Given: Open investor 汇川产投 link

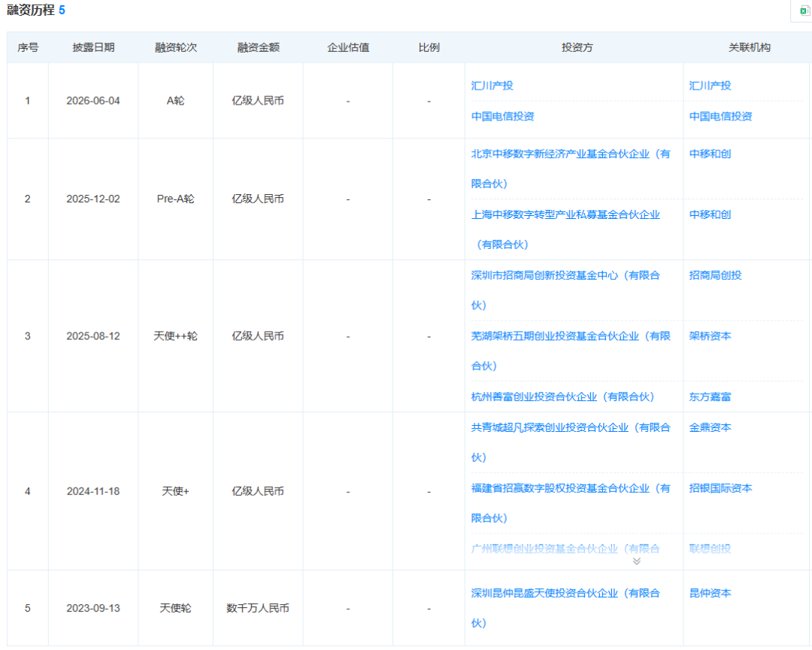Looking at the screenshot, I should coord(492,86).
